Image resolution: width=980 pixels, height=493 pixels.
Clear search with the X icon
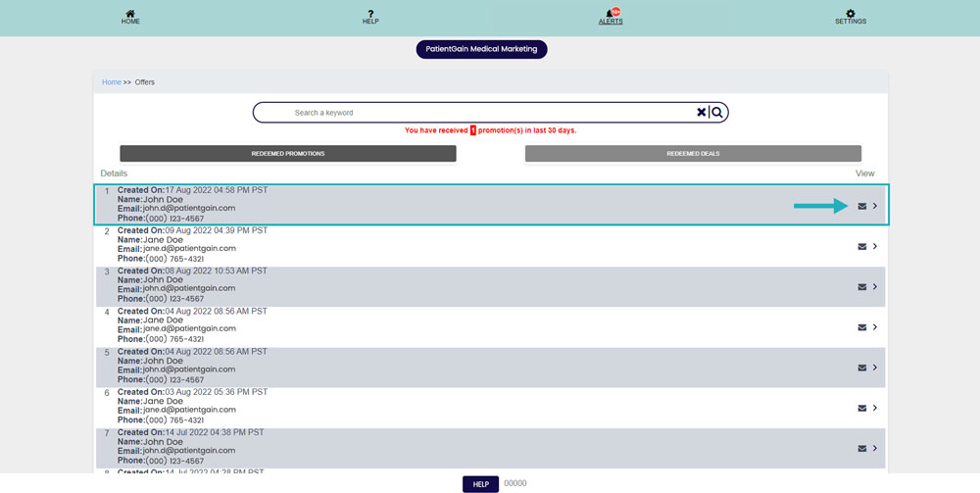click(702, 113)
